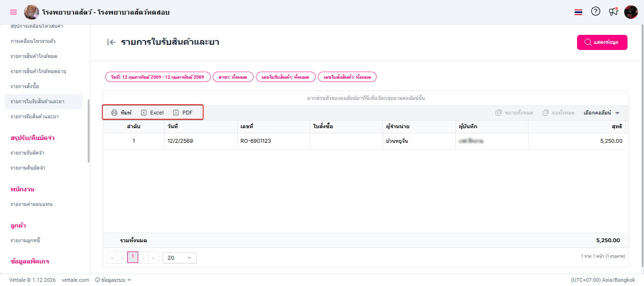
Task: Click the สรุปรับ/คืนมัดจำ section heading
Action: 33,138
